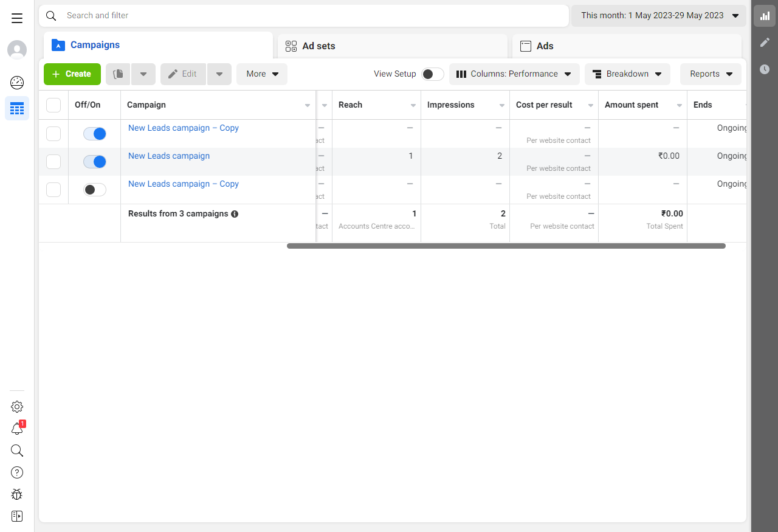Open the first New Leads campaign – Copy link
The height and width of the screenshot is (532, 778).
pyautogui.click(x=184, y=128)
